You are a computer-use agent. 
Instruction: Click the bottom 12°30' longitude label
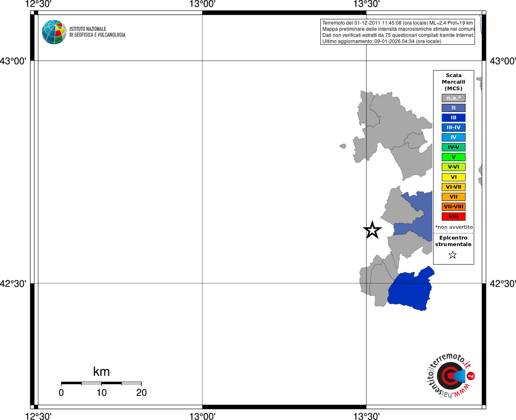(38, 416)
